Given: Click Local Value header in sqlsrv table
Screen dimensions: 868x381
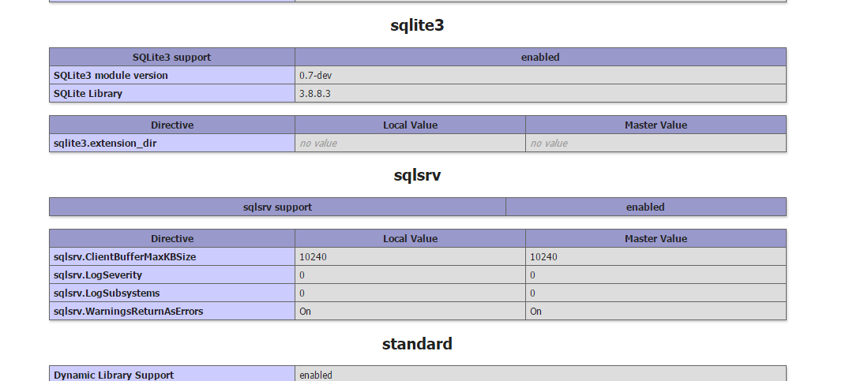Looking at the screenshot, I should [x=410, y=238].
